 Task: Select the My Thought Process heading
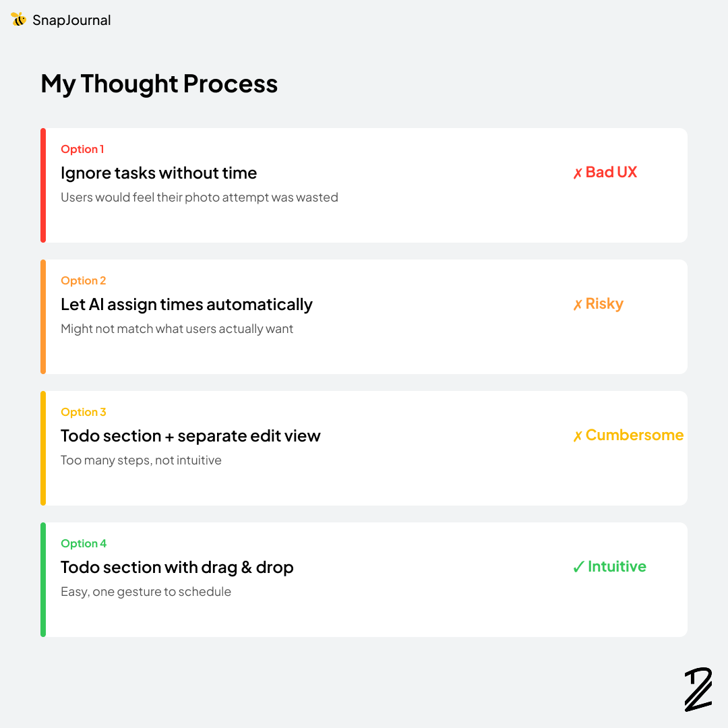pos(159,84)
